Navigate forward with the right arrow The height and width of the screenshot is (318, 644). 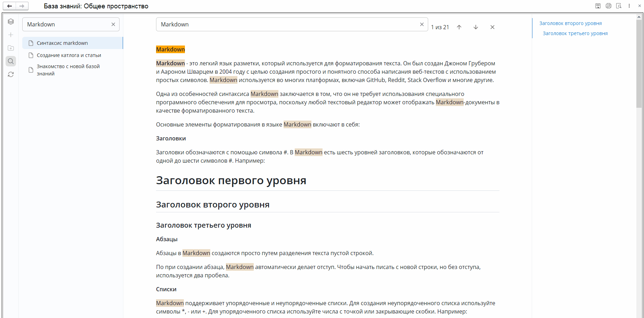[x=22, y=6]
